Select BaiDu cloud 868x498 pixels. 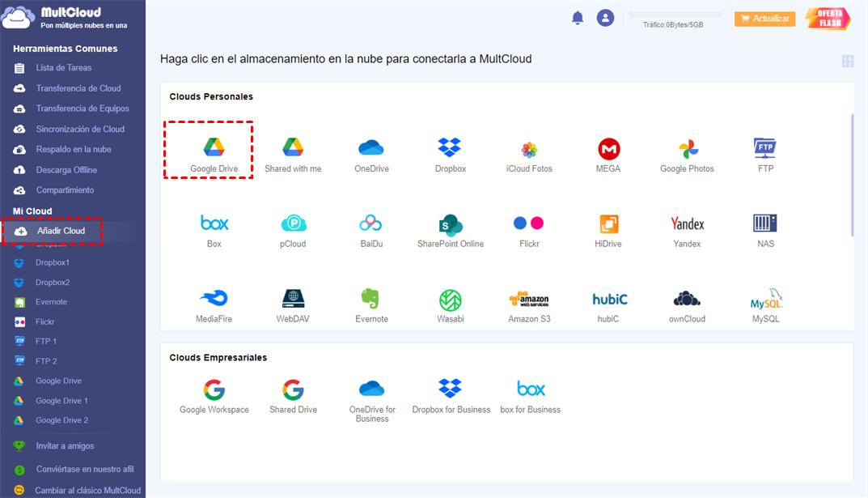371,230
